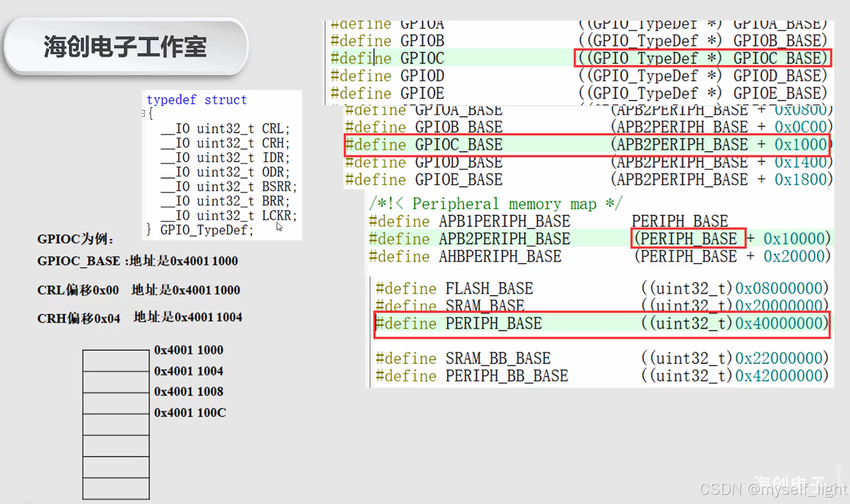
Task: Click memory address label 0x4001 1004 beside table
Action: pyautogui.click(x=189, y=371)
